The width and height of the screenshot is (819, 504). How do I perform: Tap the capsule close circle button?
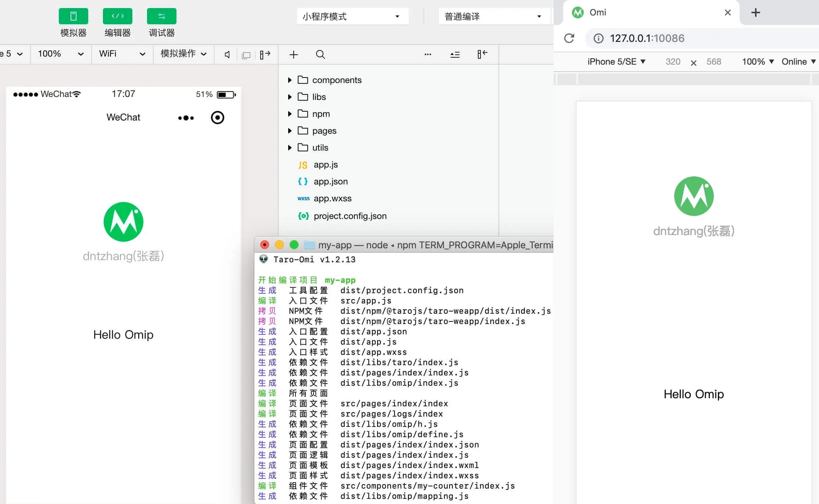click(x=217, y=118)
